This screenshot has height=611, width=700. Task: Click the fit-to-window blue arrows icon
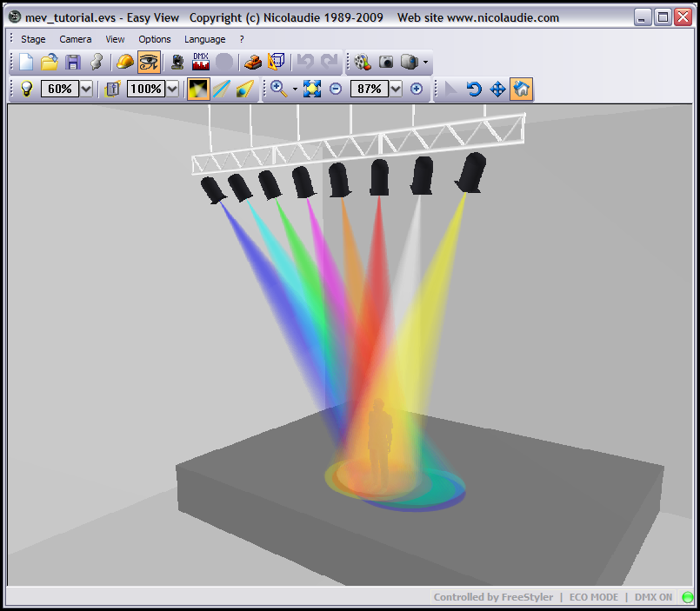[312, 89]
